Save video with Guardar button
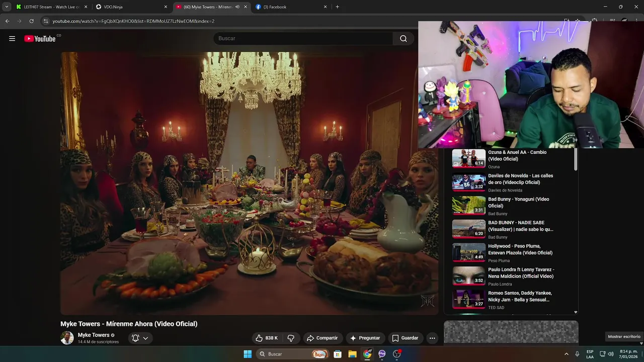 [405, 338]
